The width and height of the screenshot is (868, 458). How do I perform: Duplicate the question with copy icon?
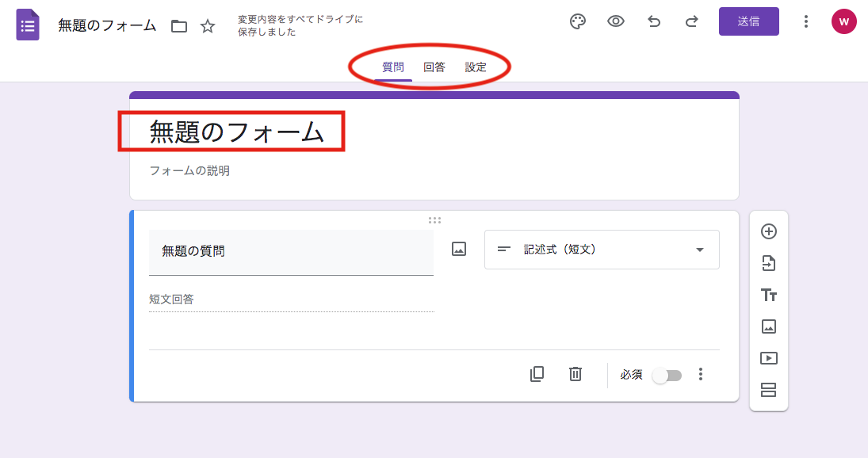point(537,374)
